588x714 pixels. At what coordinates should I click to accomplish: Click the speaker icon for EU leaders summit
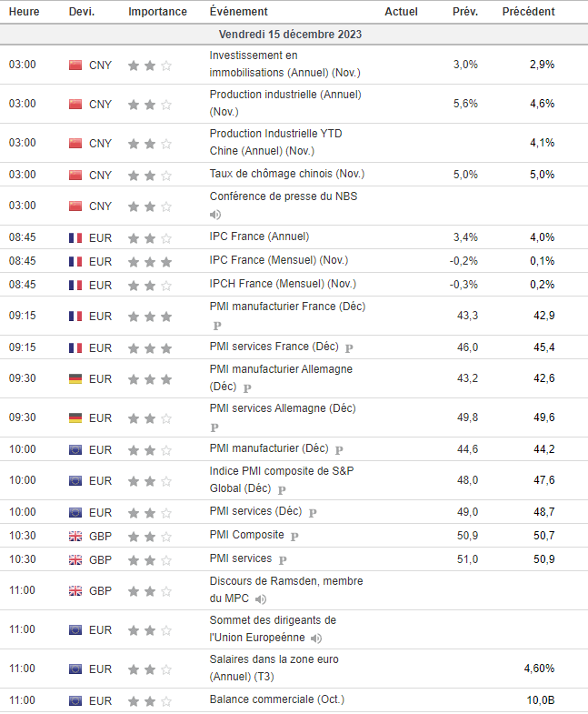pyautogui.click(x=315, y=639)
